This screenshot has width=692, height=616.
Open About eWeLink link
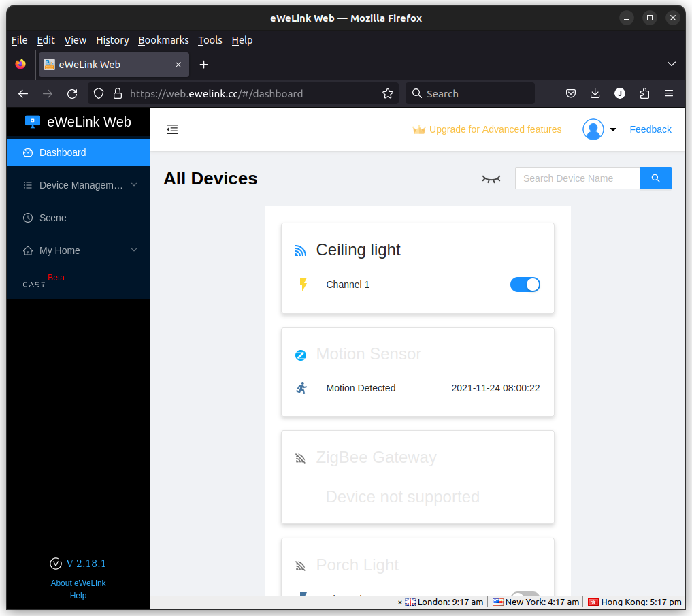pos(78,583)
